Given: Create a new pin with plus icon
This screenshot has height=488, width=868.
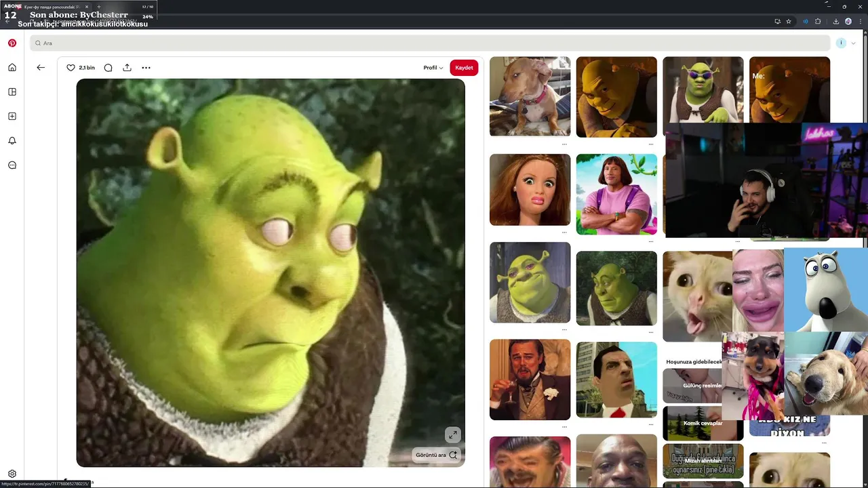Looking at the screenshot, I should pos(12,116).
